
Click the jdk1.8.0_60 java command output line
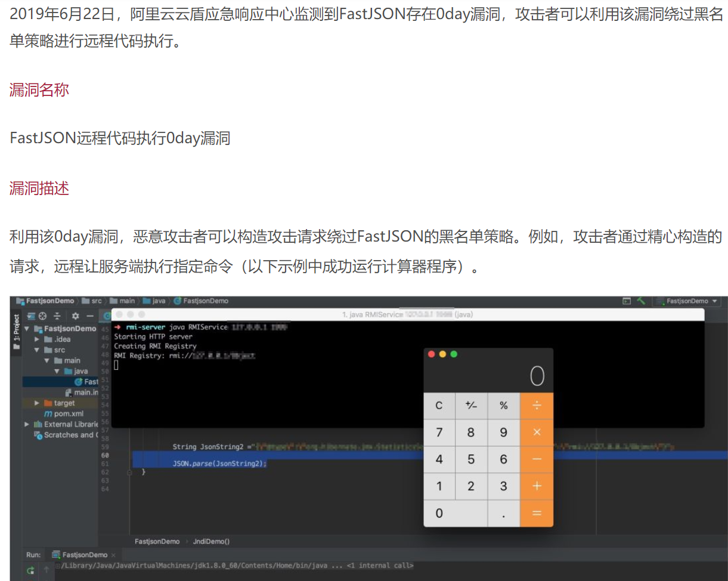click(x=236, y=565)
